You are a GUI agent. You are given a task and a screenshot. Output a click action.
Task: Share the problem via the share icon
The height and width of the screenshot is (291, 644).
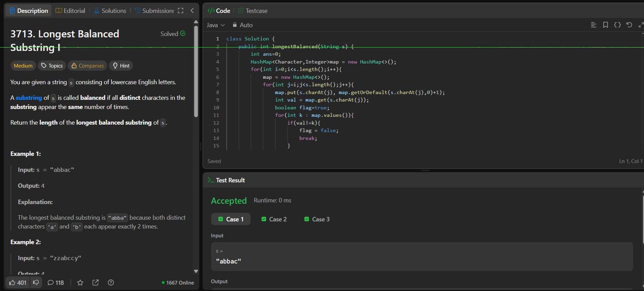pos(96,282)
